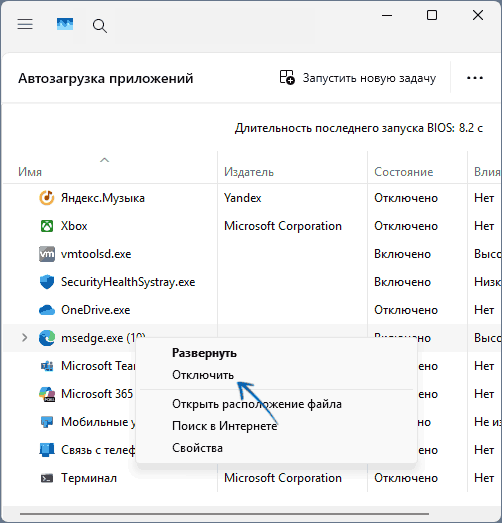Click the horizontal scrollbar at bottom
This screenshot has width=502, height=523.
(x=224, y=514)
